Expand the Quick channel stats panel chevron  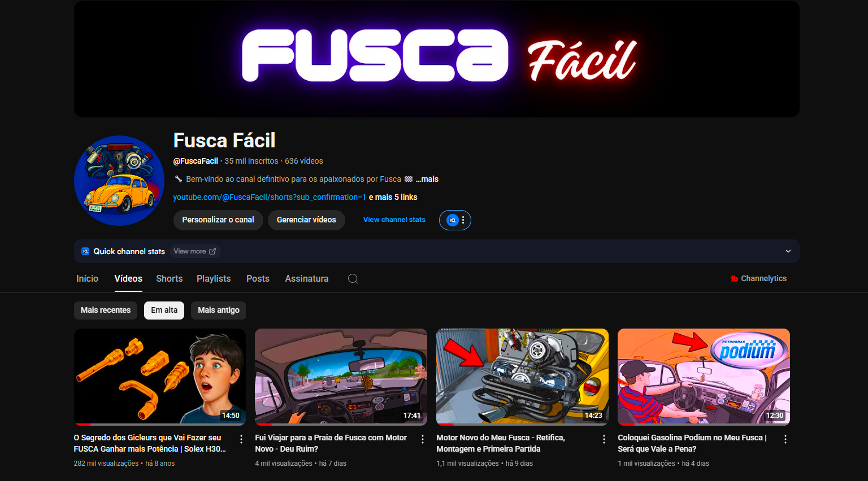pos(788,251)
